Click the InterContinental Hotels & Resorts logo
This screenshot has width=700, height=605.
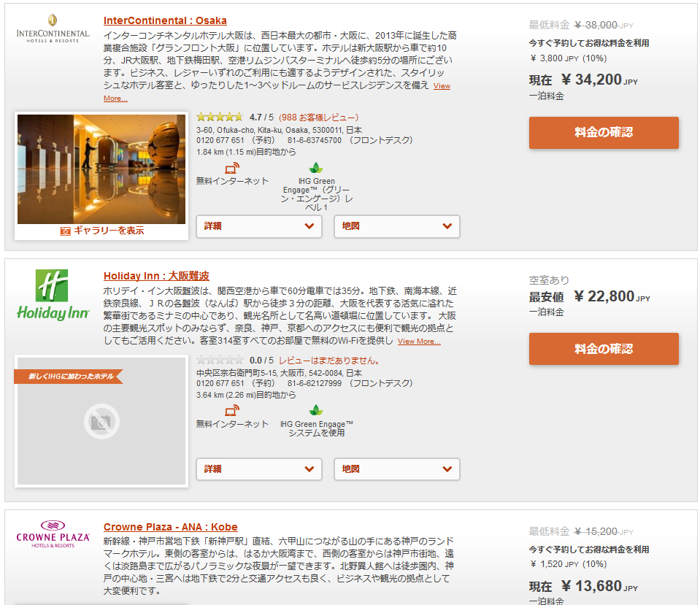53,28
